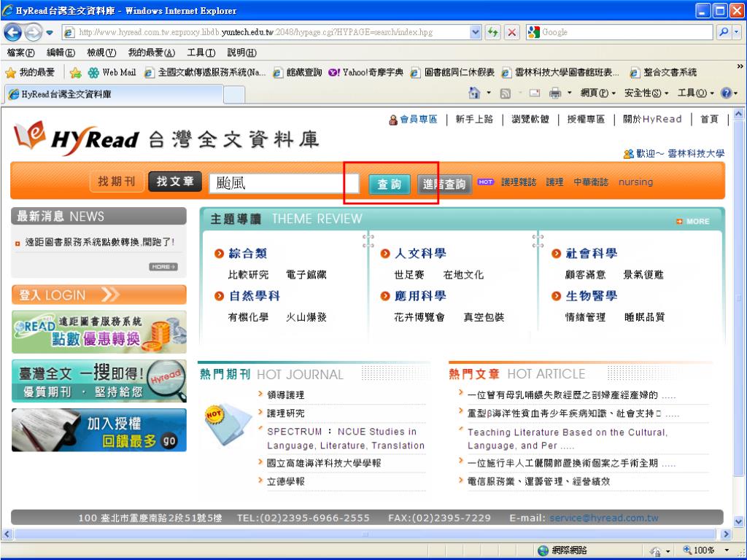Click the browser Forward arrow button
This screenshot has width=747, height=560.
33,32
